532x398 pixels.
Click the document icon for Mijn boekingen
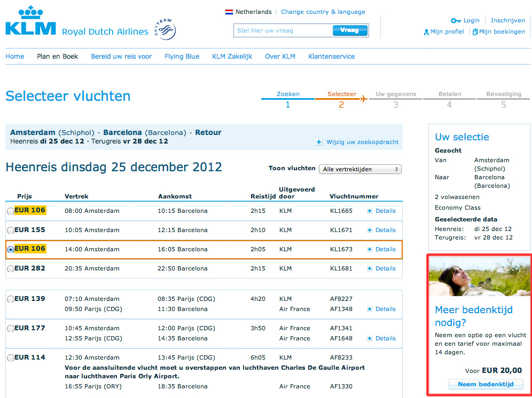coord(475,32)
